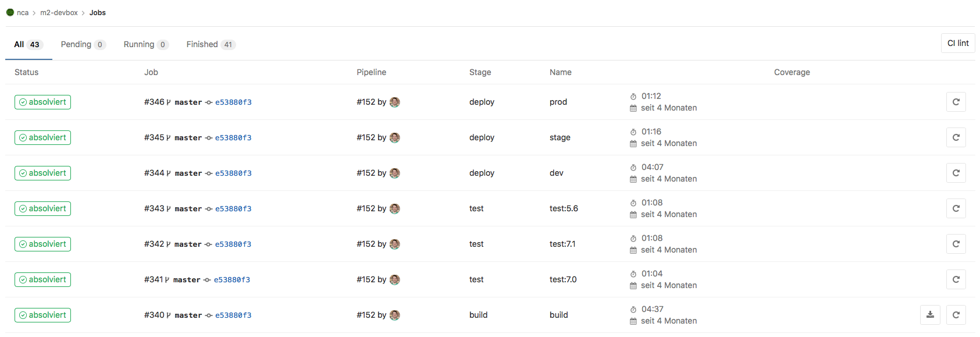Retry job #341 test:7.0
Screen dimensions: 980x337
pos(956,279)
